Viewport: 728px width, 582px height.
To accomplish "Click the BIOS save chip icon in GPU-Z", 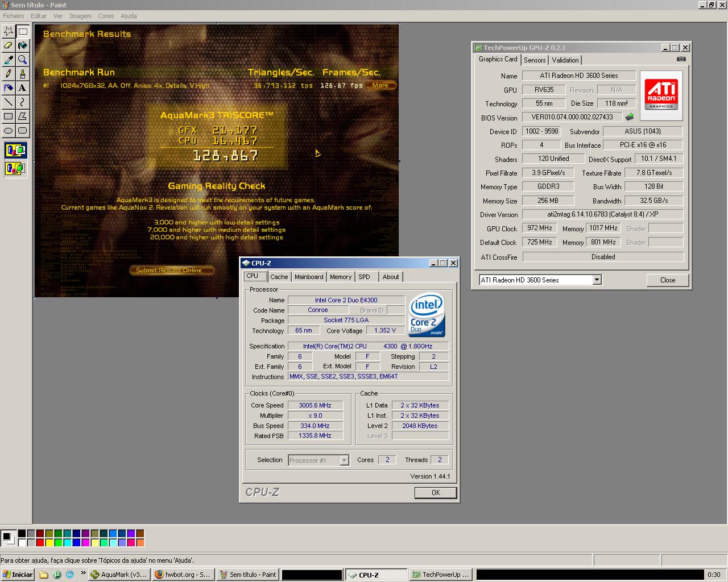I will coord(630,117).
